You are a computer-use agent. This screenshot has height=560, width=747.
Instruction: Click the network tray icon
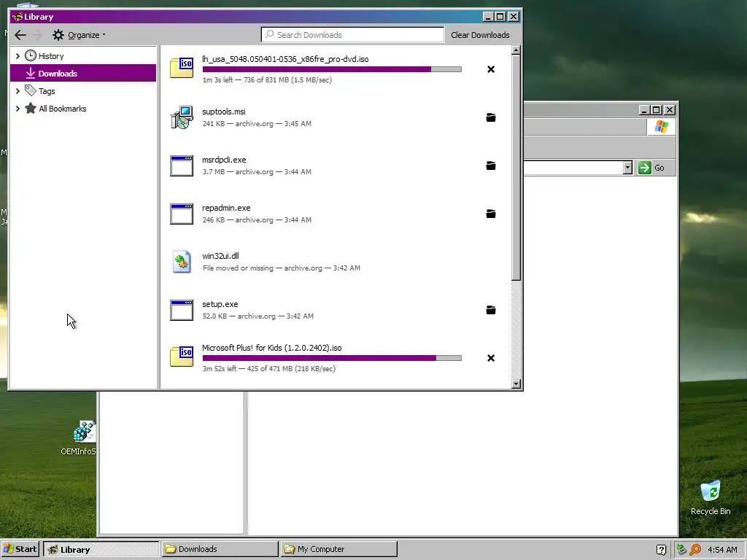click(681, 550)
